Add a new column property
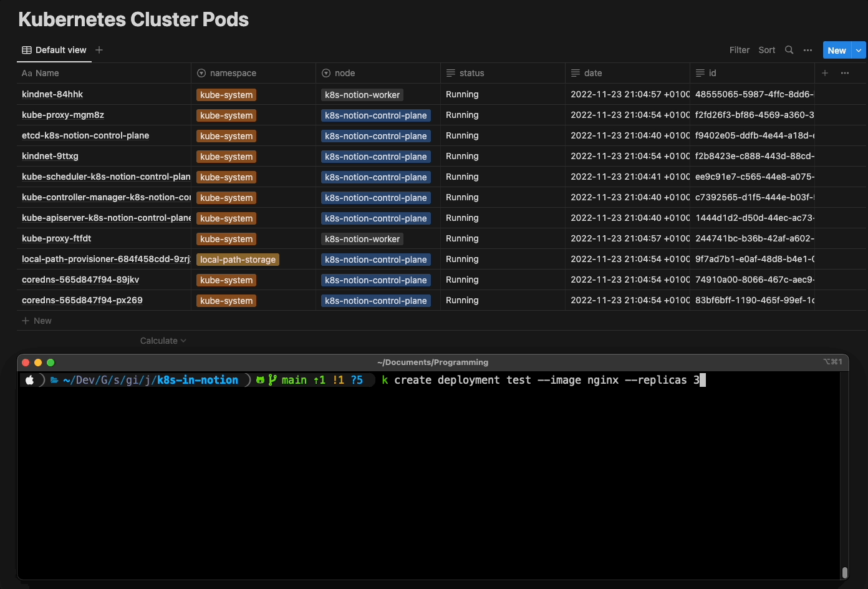Image resolution: width=868 pixels, height=589 pixels. [x=825, y=73]
